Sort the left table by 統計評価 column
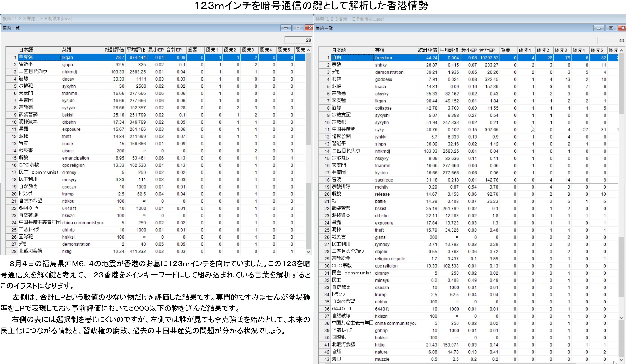Screen dimensions: 626x364 [114, 50]
